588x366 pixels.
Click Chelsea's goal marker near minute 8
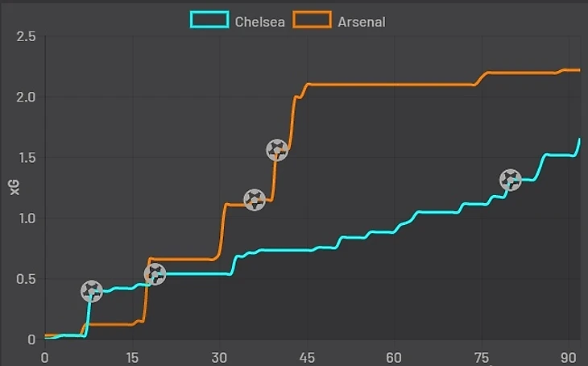pyautogui.click(x=92, y=292)
